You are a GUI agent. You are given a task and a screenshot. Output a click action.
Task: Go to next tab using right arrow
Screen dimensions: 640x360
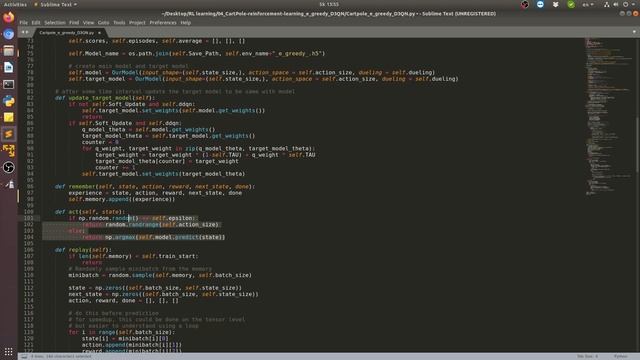[x=27, y=32]
